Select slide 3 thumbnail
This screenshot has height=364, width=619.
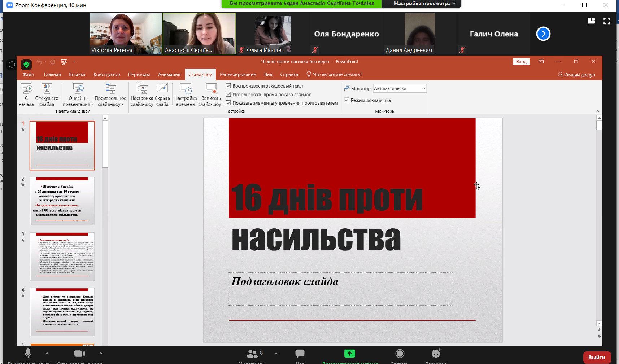62,256
